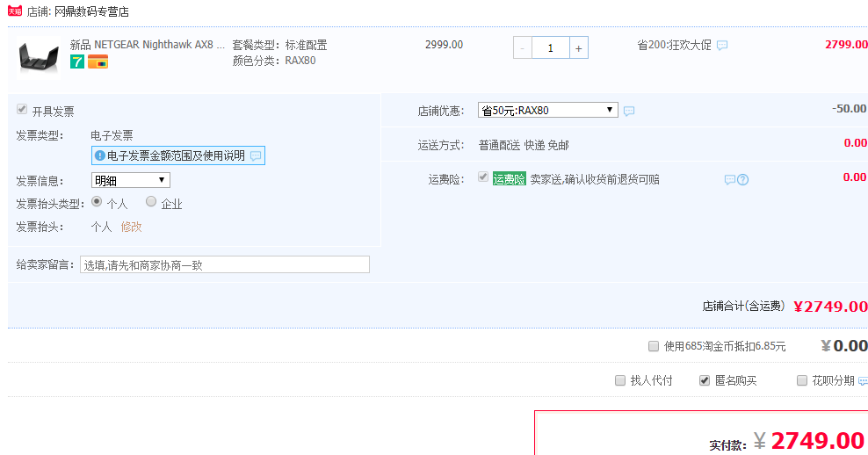Click the NETGEAR router product thumbnail
Viewport: 868px width, 455px height.
point(38,58)
